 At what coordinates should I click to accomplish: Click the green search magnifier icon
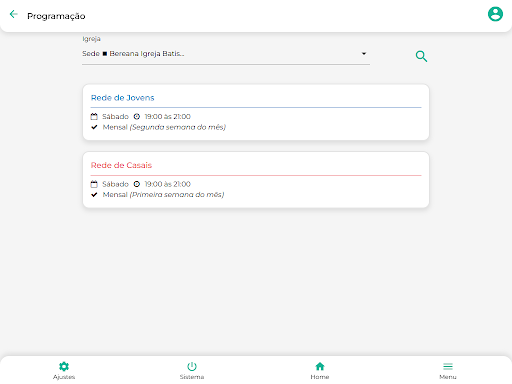coord(421,56)
